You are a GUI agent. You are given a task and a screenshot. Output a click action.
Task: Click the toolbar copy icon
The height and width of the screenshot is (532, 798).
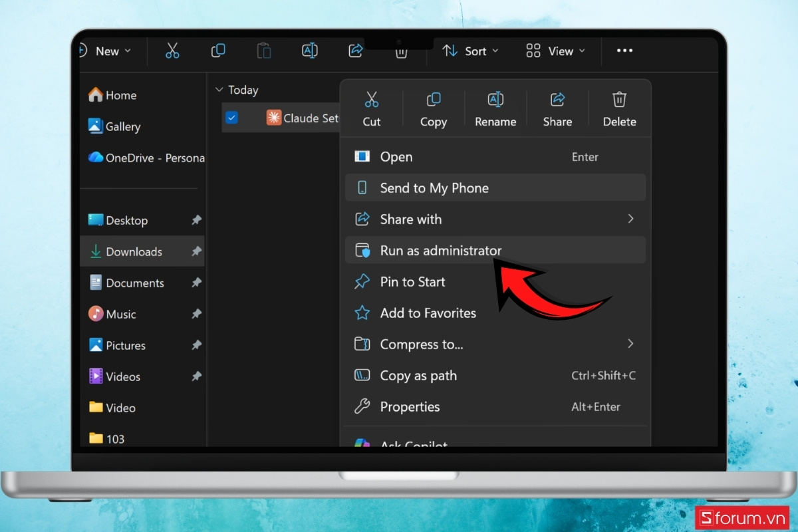click(x=218, y=51)
